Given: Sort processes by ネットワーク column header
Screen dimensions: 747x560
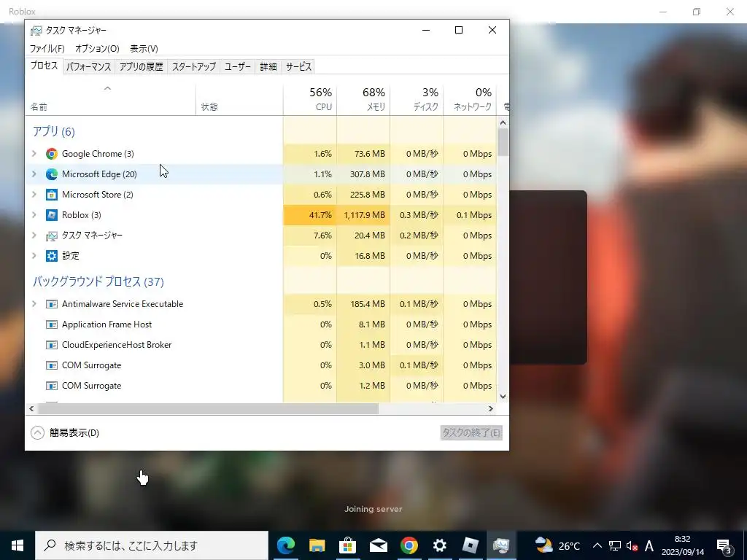Looking at the screenshot, I should coord(471,100).
